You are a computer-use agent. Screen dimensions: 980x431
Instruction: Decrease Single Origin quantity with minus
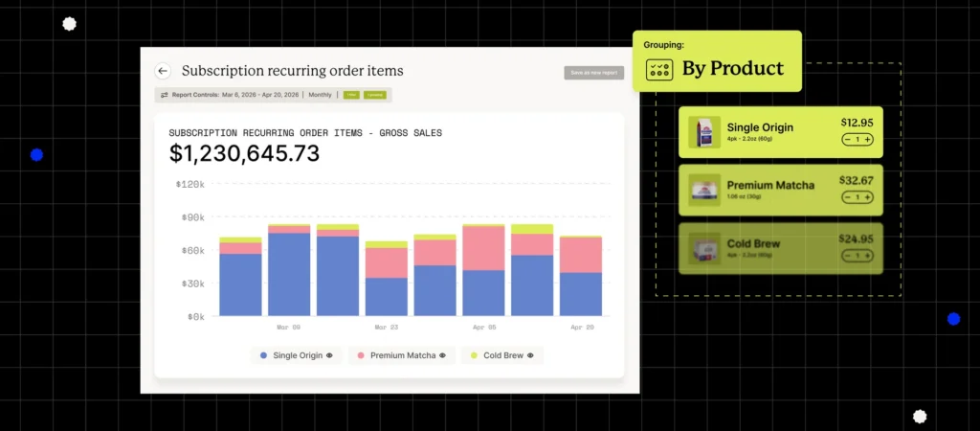(x=848, y=140)
